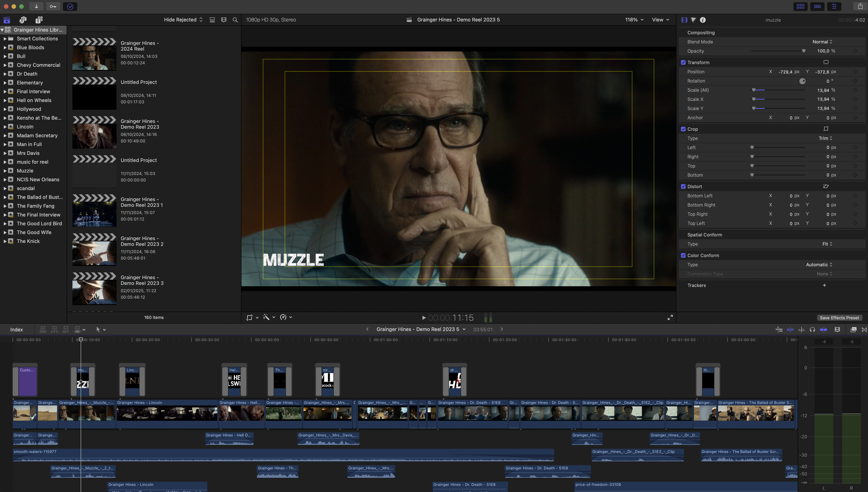Open the 118% zoom level menu

634,20
